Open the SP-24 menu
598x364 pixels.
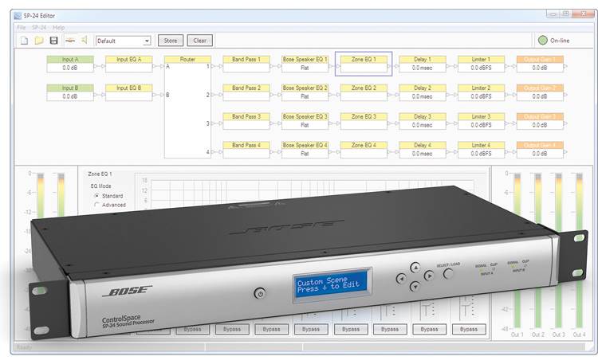tap(39, 27)
